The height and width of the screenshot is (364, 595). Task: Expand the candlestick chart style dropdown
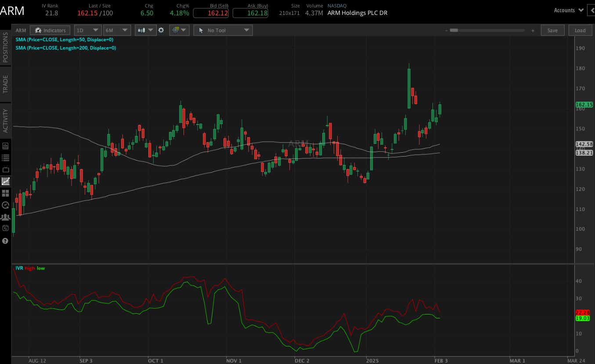(146, 30)
